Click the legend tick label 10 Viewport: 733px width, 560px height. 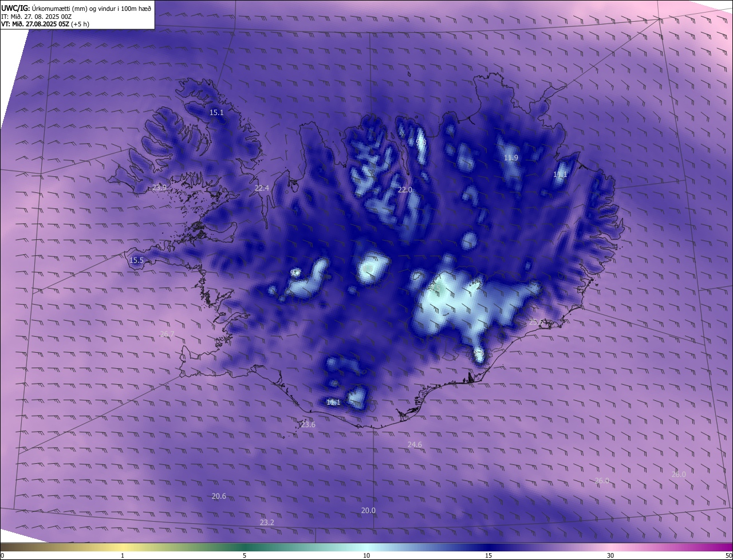point(366,556)
